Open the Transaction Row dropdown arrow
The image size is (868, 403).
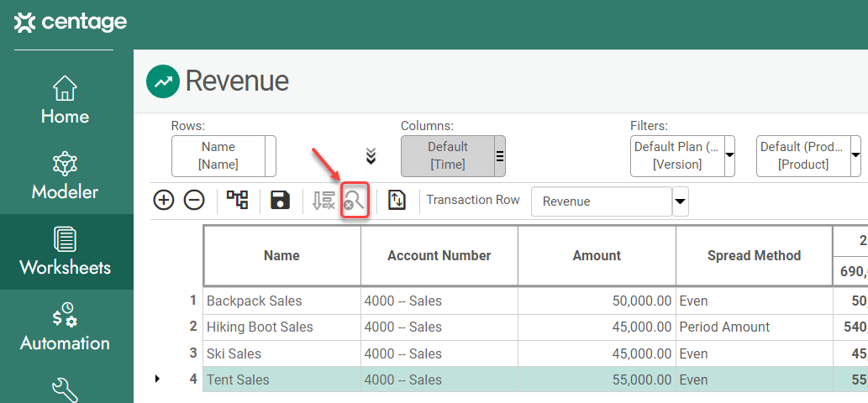(x=681, y=201)
